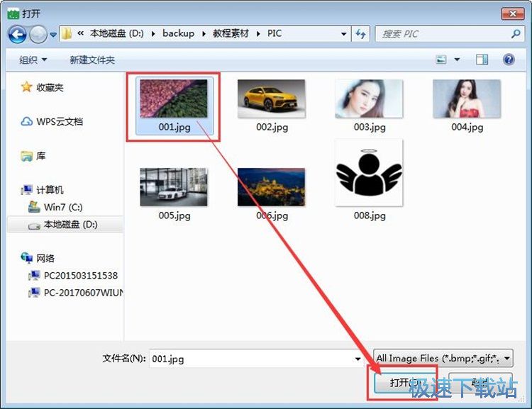Open recent locations dropdown beside navigation arrows
Viewport: 532px width, 409px height.
coord(53,35)
